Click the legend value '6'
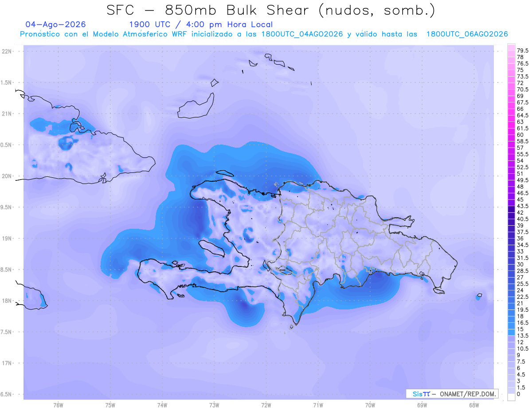This screenshot has width=532, height=411. coord(519,368)
